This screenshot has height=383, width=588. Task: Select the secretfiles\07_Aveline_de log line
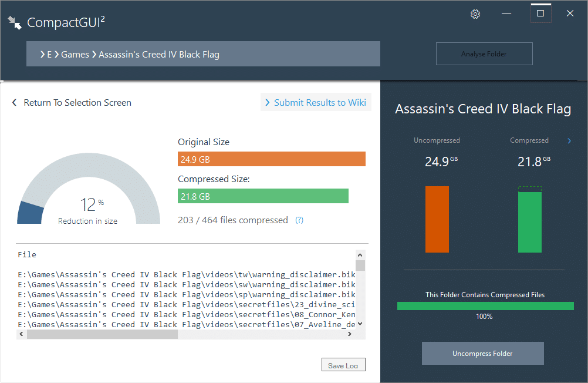(187, 325)
